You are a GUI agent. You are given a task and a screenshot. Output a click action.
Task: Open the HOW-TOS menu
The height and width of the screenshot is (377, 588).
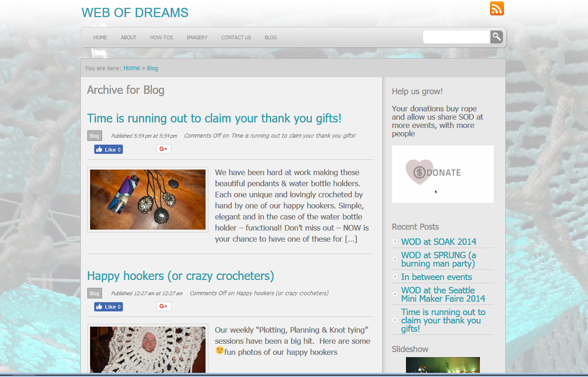162,37
